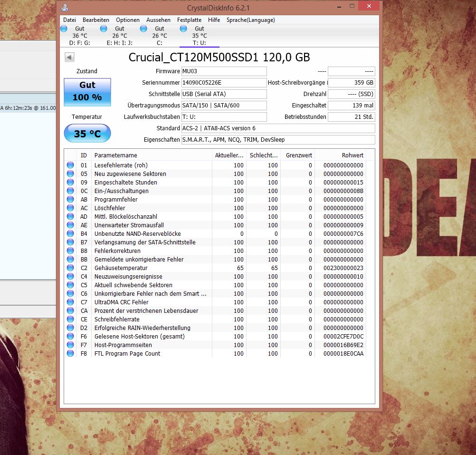The height and width of the screenshot is (455, 476).
Task: Click status icon of Unerwarteter Stromausfall row
Action: [70, 225]
